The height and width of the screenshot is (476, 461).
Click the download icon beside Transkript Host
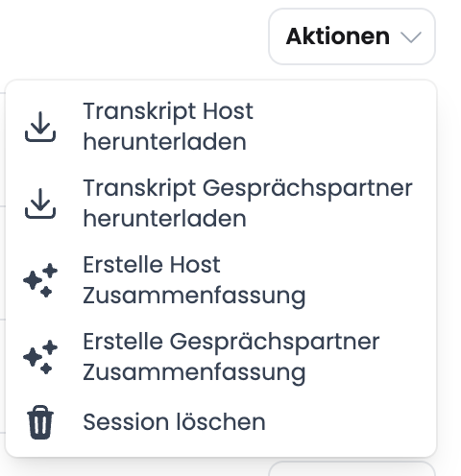[40, 127]
